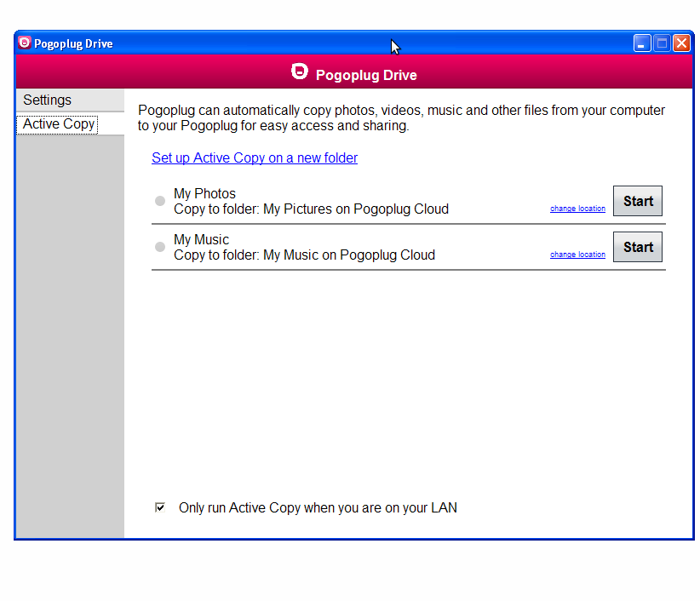Select the Active Copy tab
This screenshot has height=601, width=700.
pyautogui.click(x=70, y=124)
